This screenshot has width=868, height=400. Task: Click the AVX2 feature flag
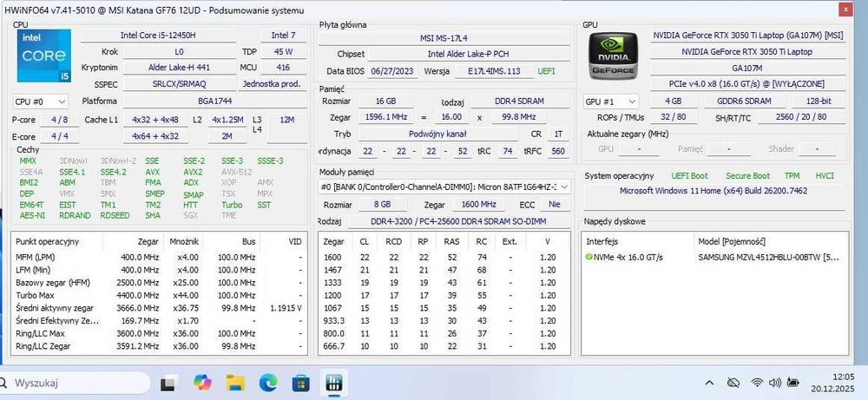click(x=193, y=172)
